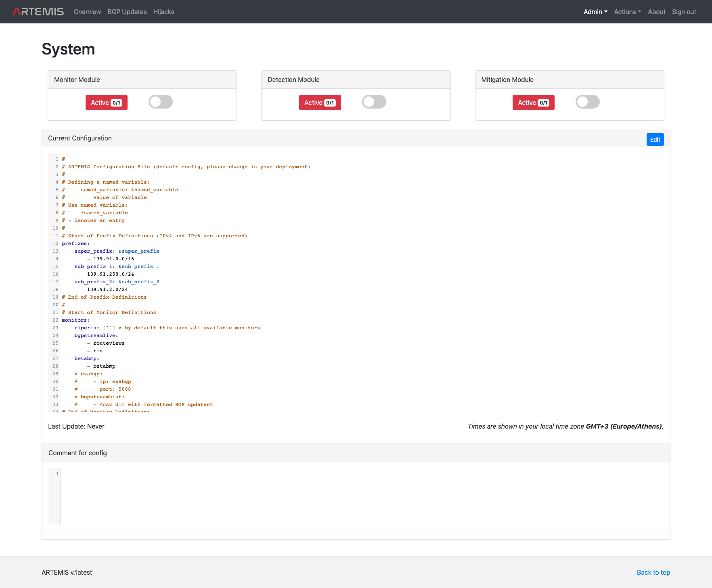The height and width of the screenshot is (588, 712).
Task: Navigate to the Hijacks page
Action: [x=163, y=12]
